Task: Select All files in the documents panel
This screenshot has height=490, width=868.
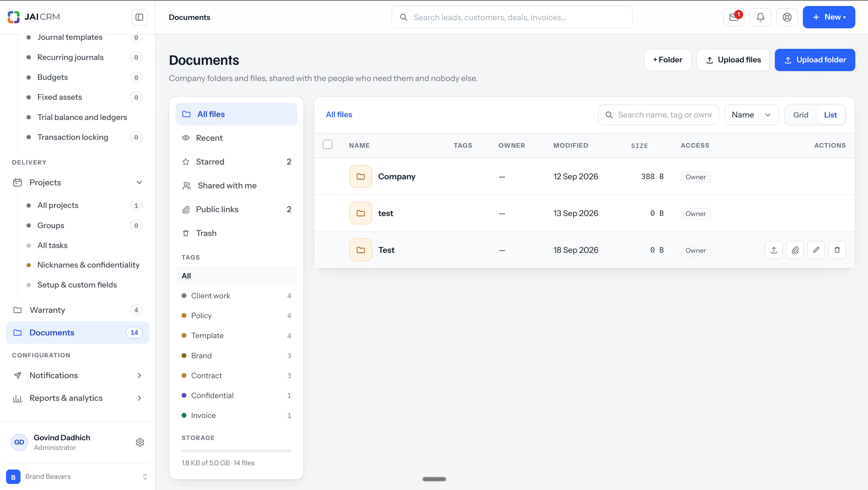Action: click(236, 114)
